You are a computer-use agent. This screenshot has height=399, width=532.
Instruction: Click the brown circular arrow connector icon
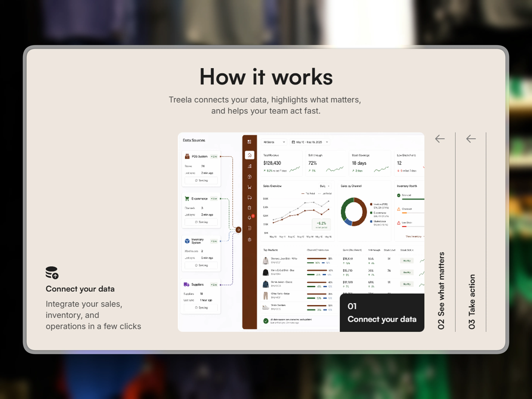(238, 230)
